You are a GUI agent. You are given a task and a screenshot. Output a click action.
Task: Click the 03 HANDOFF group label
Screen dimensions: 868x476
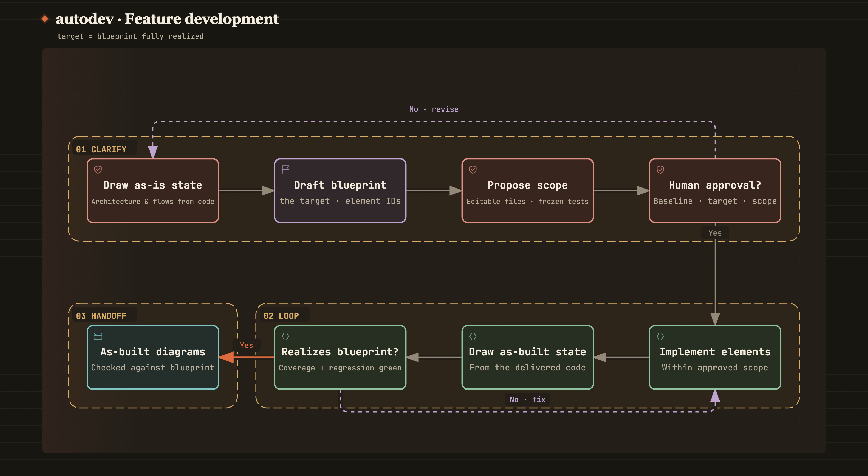(x=101, y=316)
